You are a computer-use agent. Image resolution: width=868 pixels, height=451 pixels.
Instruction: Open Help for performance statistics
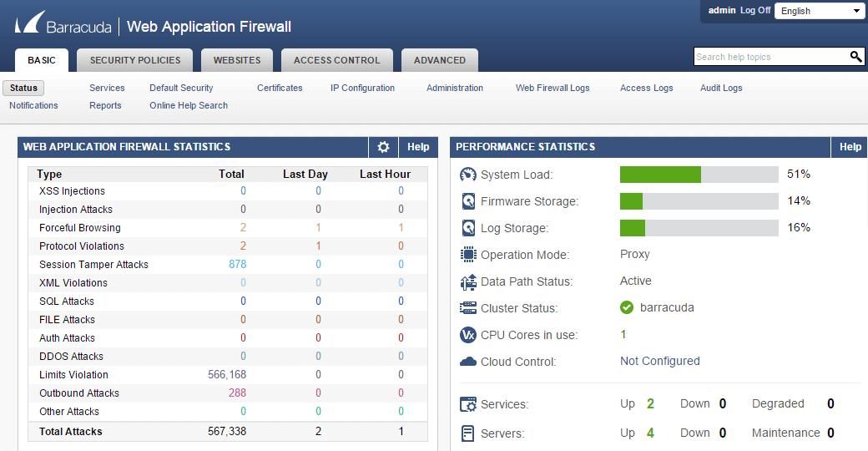[x=850, y=147]
